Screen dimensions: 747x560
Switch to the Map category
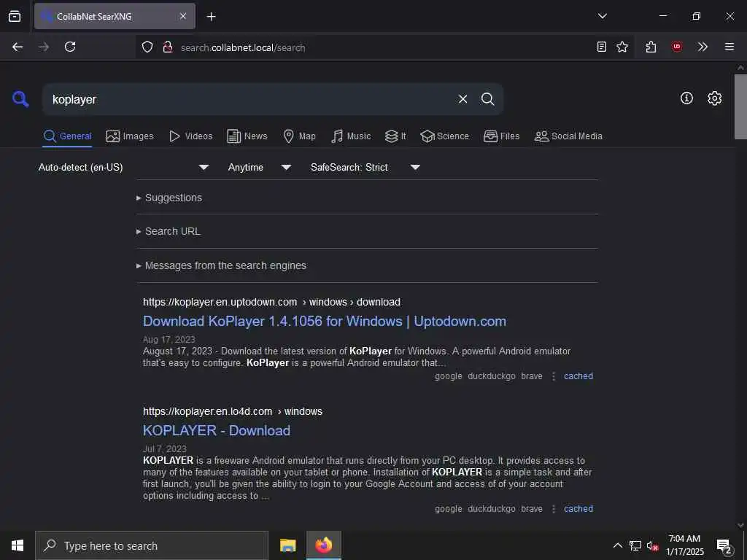tap(299, 136)
